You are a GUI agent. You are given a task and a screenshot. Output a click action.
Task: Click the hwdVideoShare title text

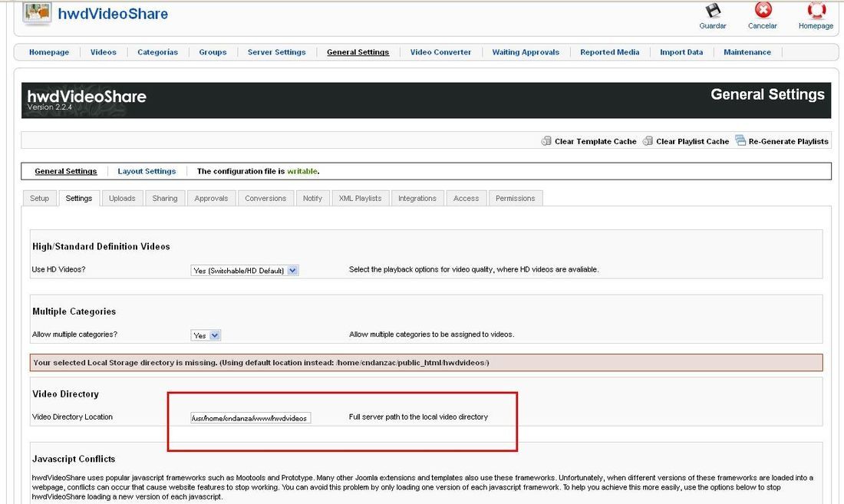point(113,14)
